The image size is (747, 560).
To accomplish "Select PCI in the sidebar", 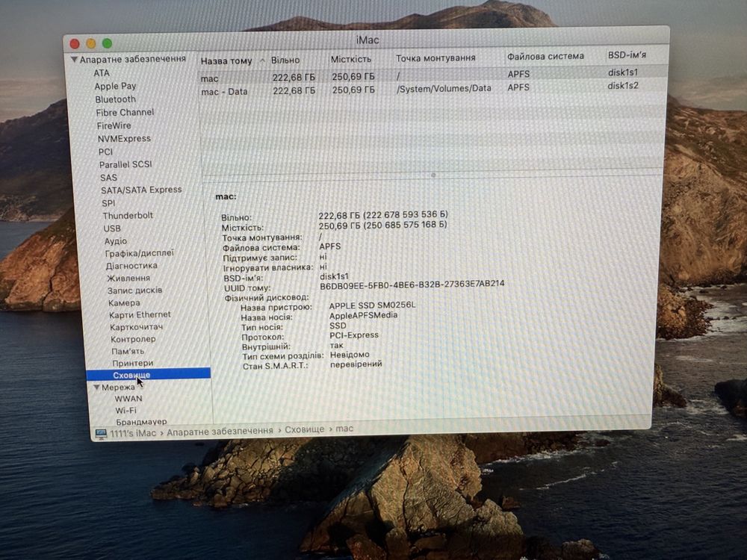I will [106, 152].
